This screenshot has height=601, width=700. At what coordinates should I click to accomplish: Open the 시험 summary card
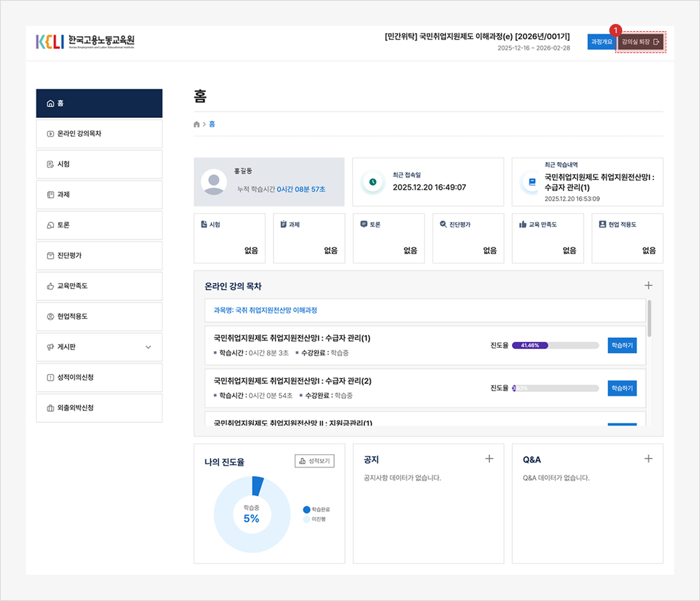coord(229,238)
